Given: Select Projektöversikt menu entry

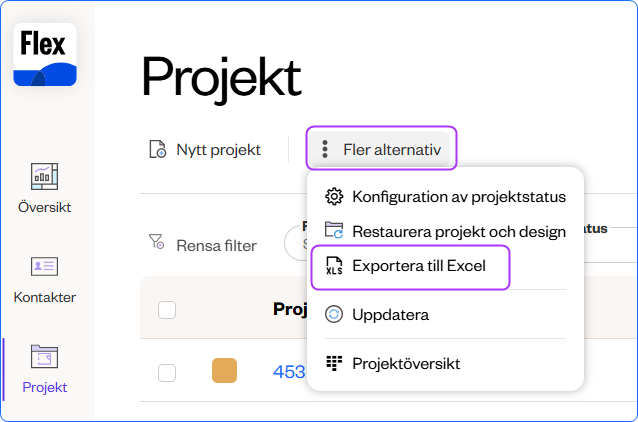Looking at the screenshot, I should coord(406,363).
